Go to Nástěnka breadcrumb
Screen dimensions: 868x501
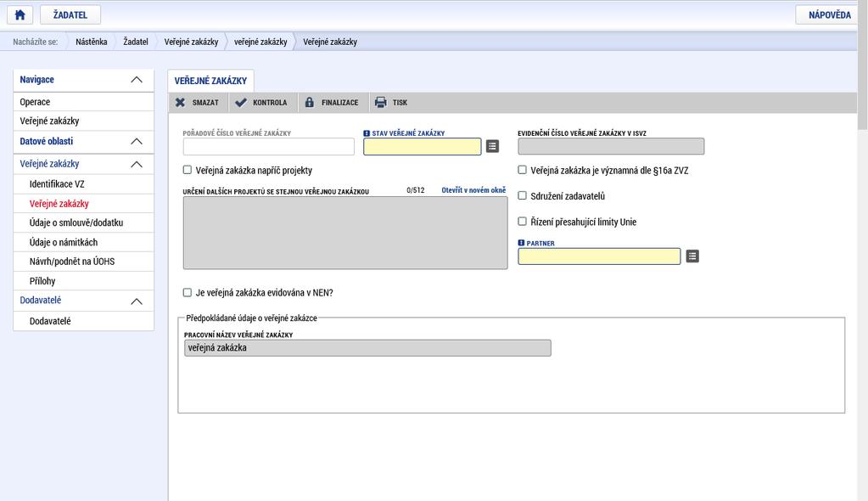pyautogui.click(x=92, y=42)
